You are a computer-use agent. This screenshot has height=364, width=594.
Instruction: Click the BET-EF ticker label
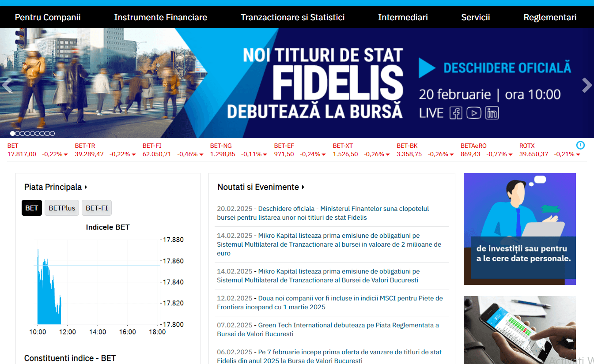284,146
